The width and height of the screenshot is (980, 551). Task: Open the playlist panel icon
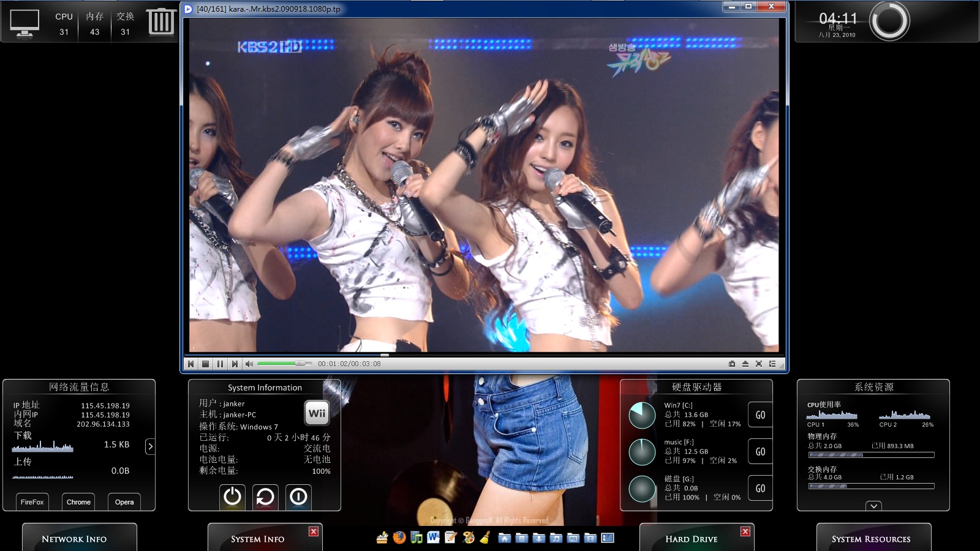tap(772, 364)
